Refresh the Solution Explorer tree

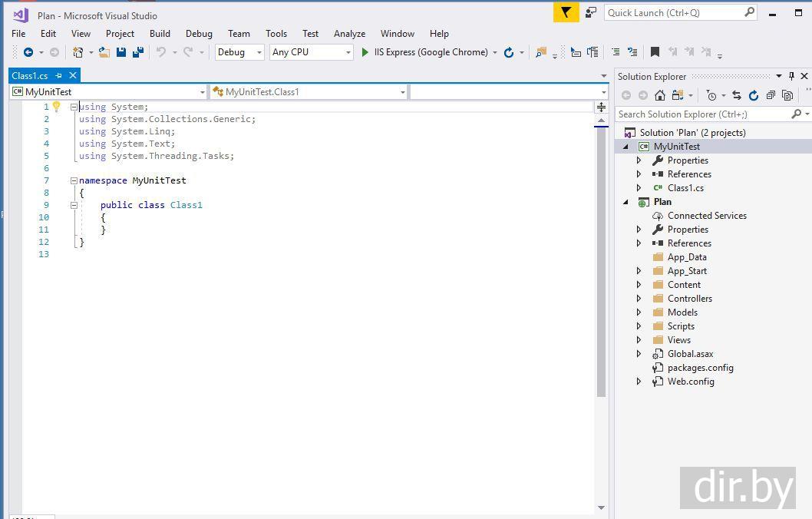click(753, 95)
